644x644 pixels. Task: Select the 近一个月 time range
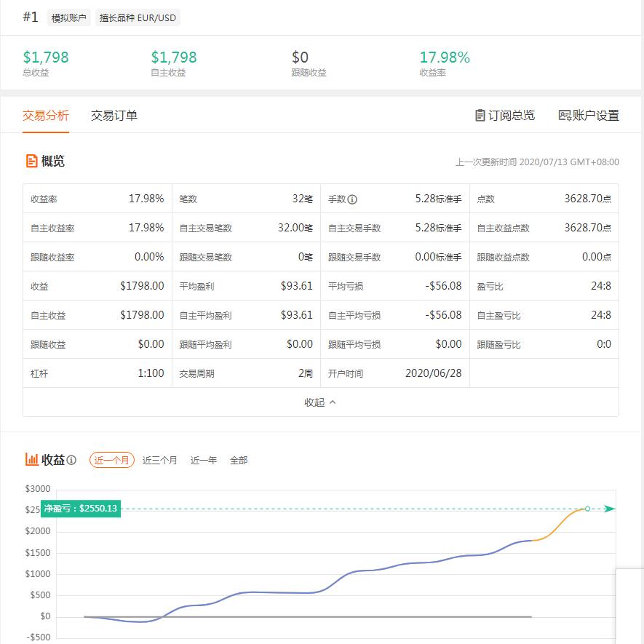coord(112,460)
